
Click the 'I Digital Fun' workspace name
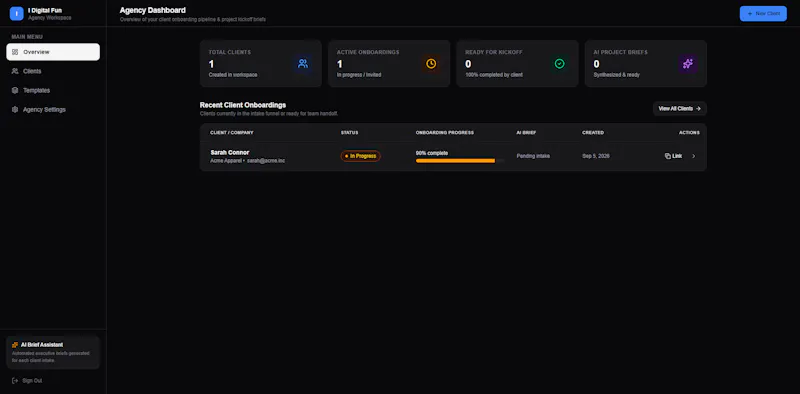point(45,10)
